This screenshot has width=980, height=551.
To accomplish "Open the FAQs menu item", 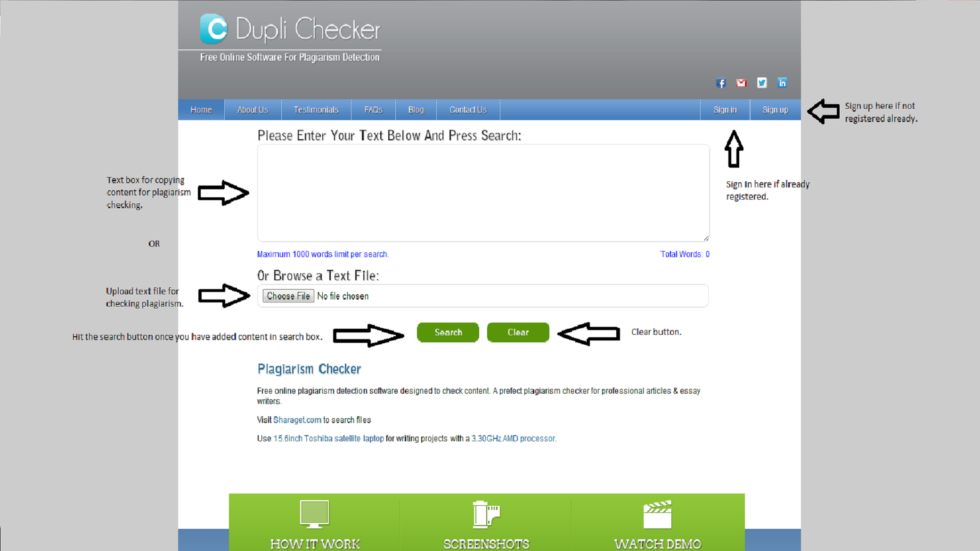I will [x=372, y=109].
